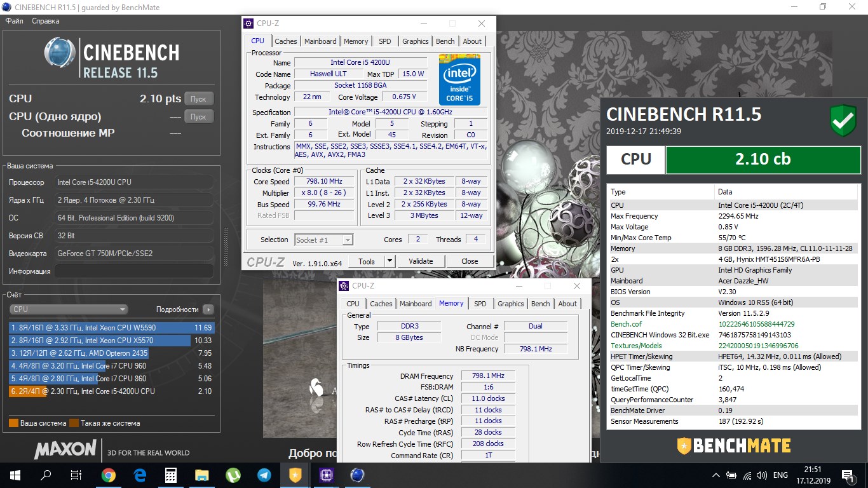The image size is (868, 488).
Task: Open Socket #1 selection combo box
Action: tap(323, 240)
